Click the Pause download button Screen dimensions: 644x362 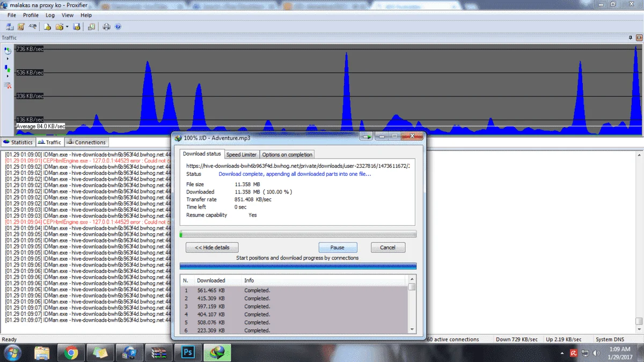click(338, 247)
